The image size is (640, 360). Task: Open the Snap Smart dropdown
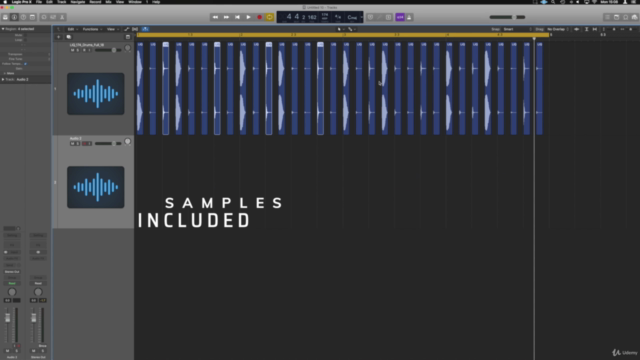click(x=517, y=29)
